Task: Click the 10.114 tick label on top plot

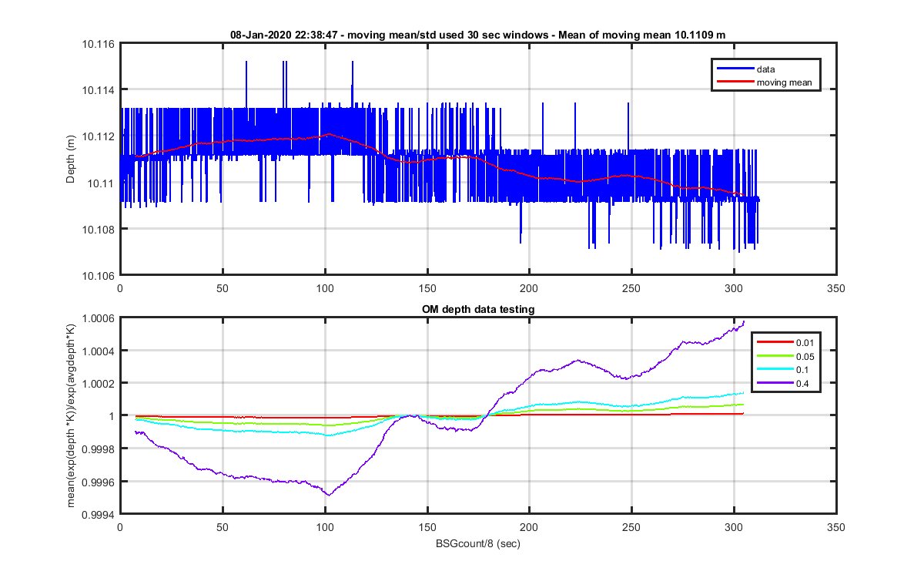Action: tap(99, 90)
